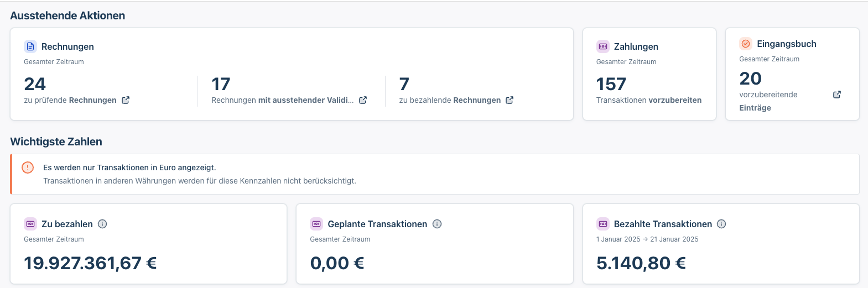Select 157 Transaktionen vorzubereiten in Zahlungen
Screen dimensions: 868x288
coord(649,91)
